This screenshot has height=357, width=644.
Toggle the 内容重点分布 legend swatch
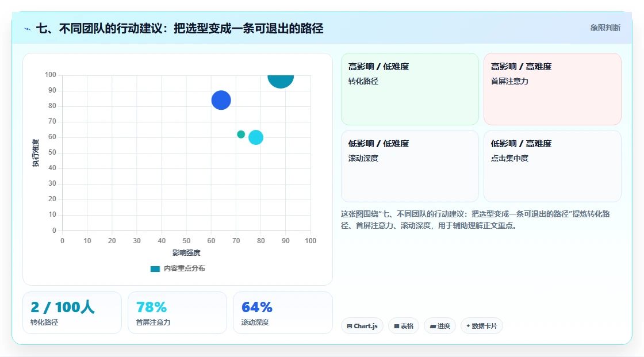pyautogui.click(x=155, y=268)
